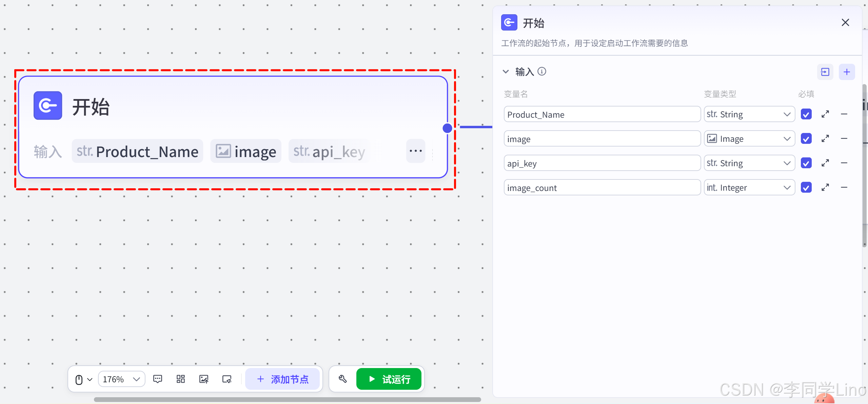Click the 添加节点 button
This screenshot has width=868, height=404.
pyautogui.click(x=282, y=379)
